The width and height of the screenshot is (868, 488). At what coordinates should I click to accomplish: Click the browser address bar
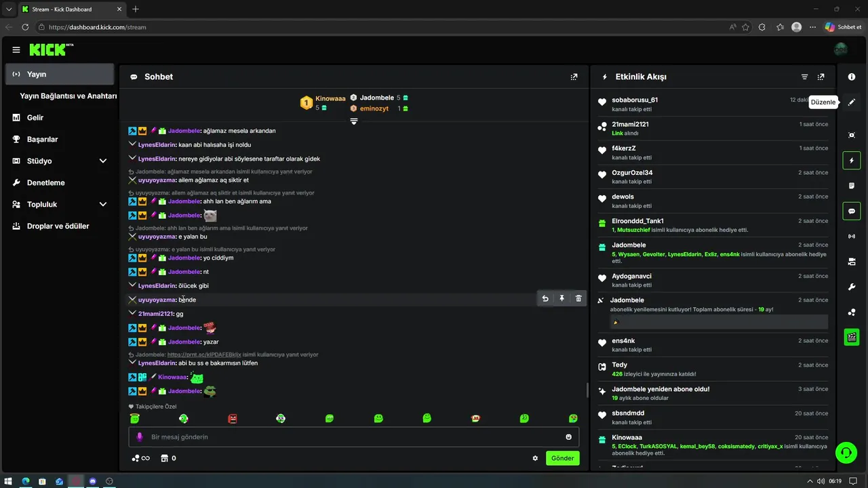(x=380, y=27)
